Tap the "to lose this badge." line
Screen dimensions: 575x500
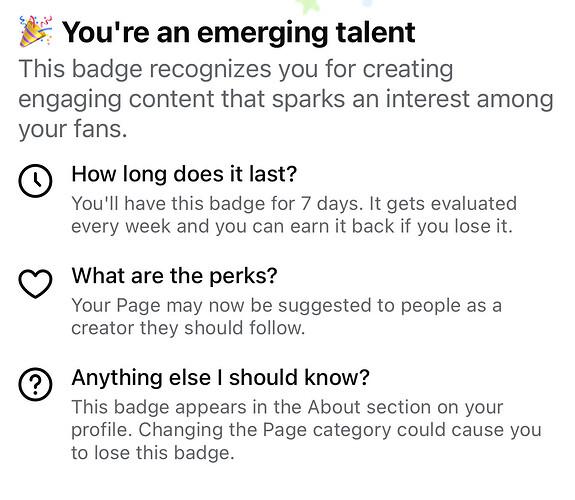pos(153,452)
